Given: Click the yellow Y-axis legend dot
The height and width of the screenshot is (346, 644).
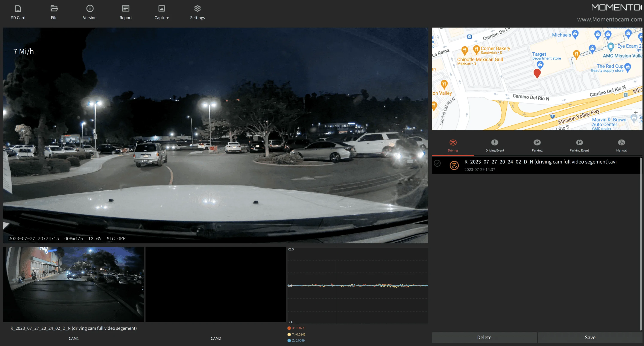Looking at the screenshot, I should tap(289, 334).
